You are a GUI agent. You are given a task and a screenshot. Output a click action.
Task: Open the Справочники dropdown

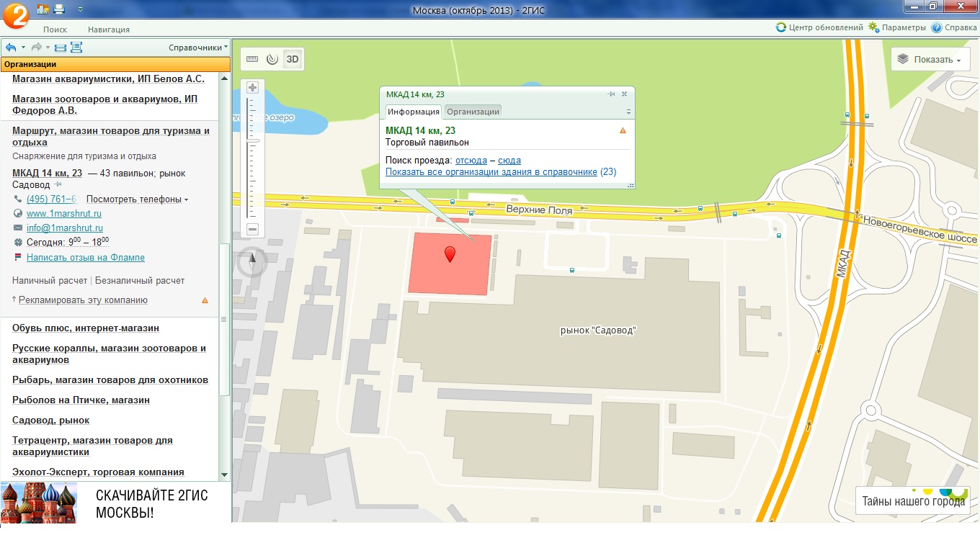click(198, 48)
